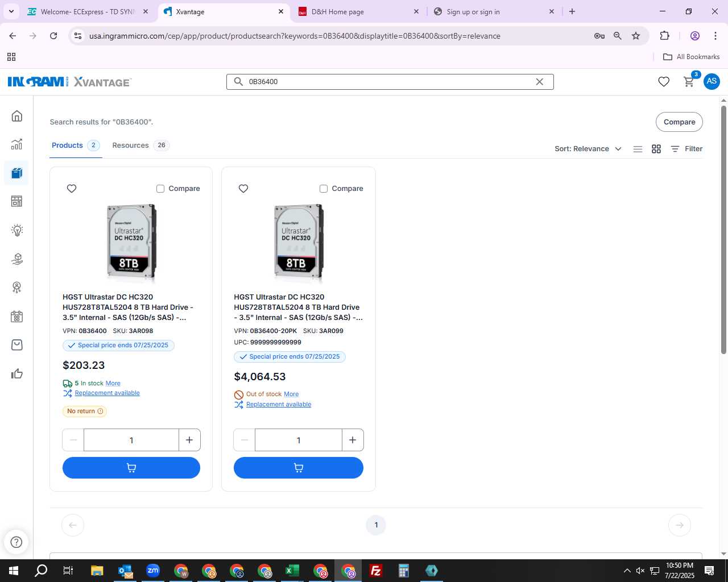Open All Bookmarks folder
The height and width of the screenshot is (582, 728).
[692, 57]
